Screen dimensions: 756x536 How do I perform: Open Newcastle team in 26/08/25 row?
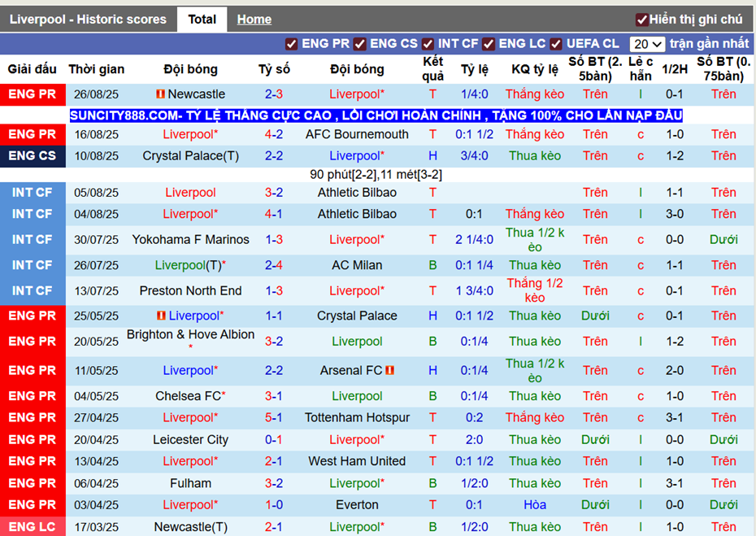[196, 94]
